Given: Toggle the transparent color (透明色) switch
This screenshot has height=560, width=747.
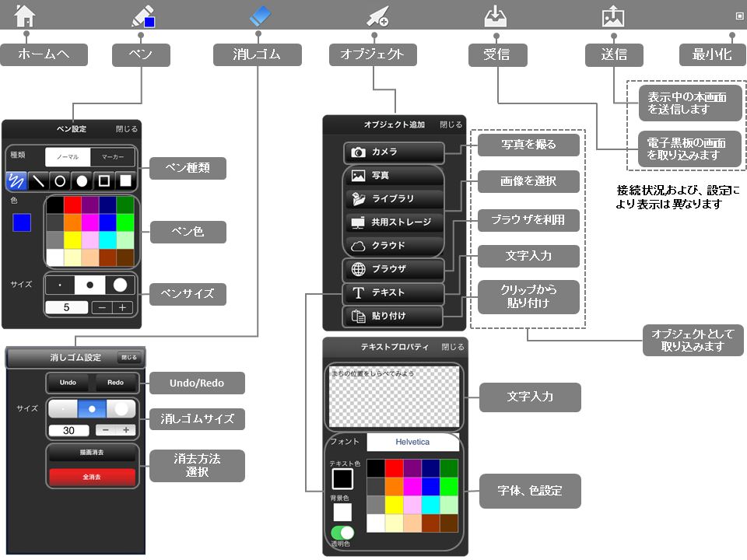Looking at the screenshot, I should coord(342,533).
